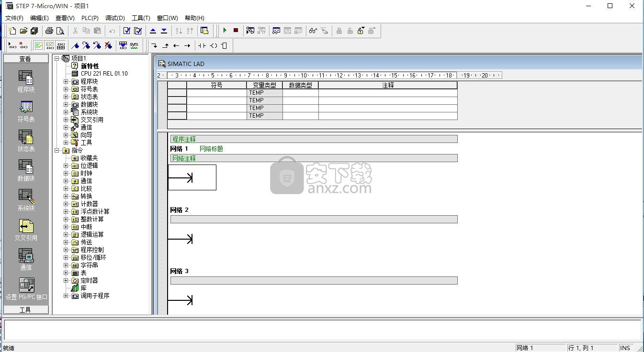Click the Chart Status icon
Viewport: 644px width, 352px height.
coord(276,31)
